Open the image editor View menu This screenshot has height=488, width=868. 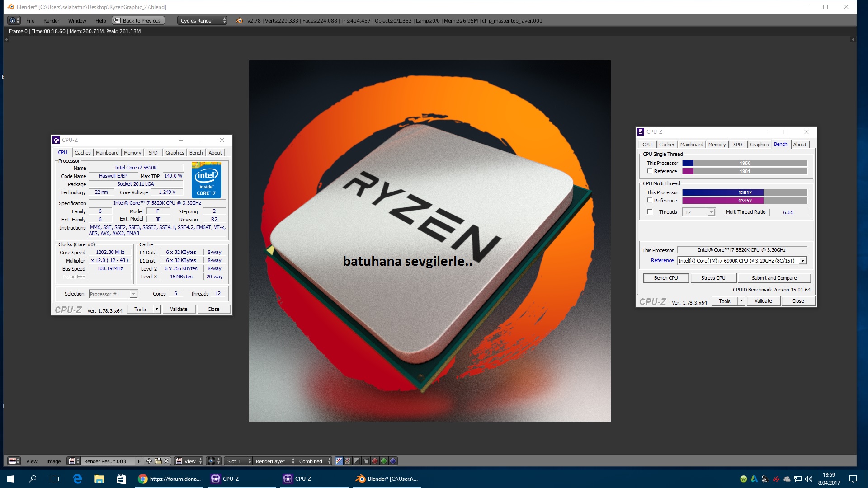(32, 461)
